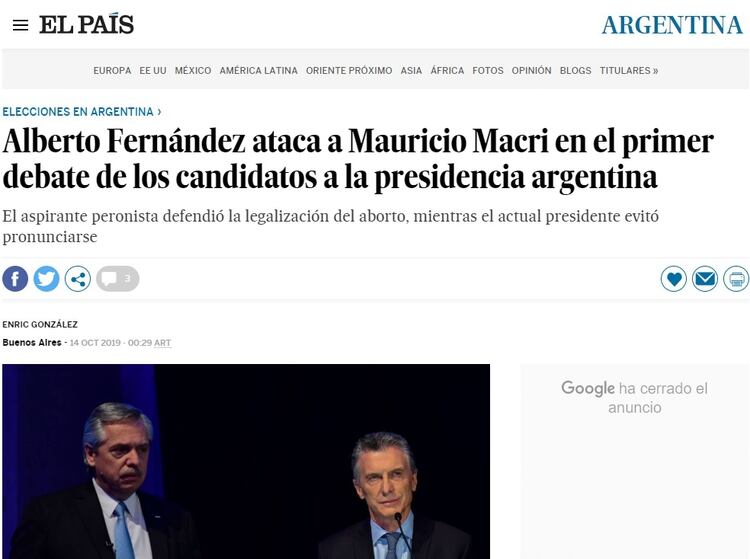750x559 pixels.
Task: Open the Fotos section
Action: click(488, 71)
